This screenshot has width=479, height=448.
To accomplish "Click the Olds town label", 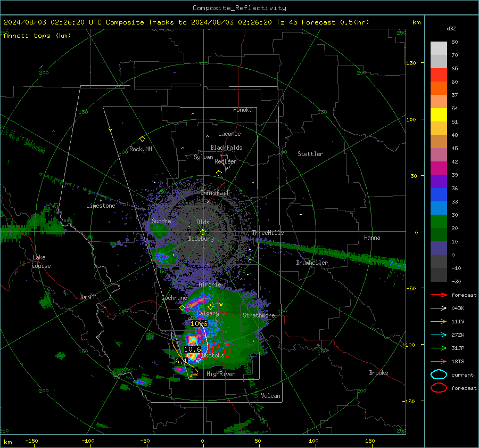I will (x=203, y=222).
